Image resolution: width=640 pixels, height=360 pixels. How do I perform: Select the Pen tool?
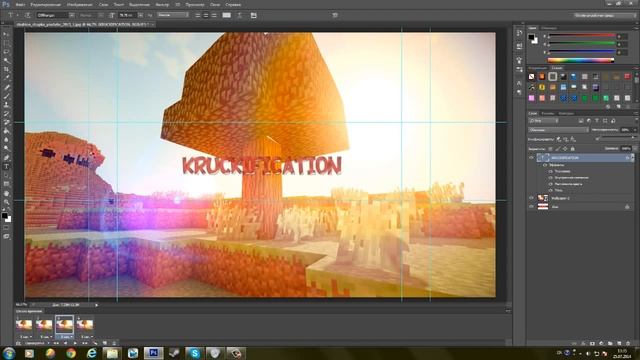[6, 158]
